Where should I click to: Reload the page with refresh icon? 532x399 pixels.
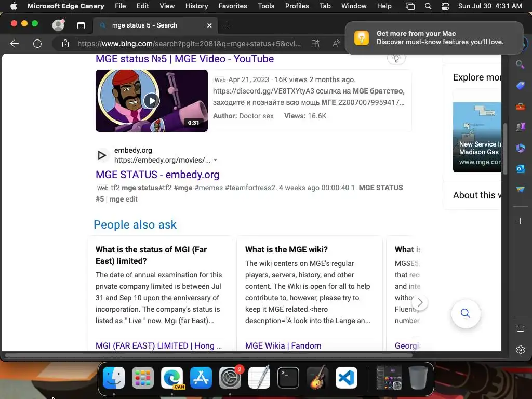[37, 44]
